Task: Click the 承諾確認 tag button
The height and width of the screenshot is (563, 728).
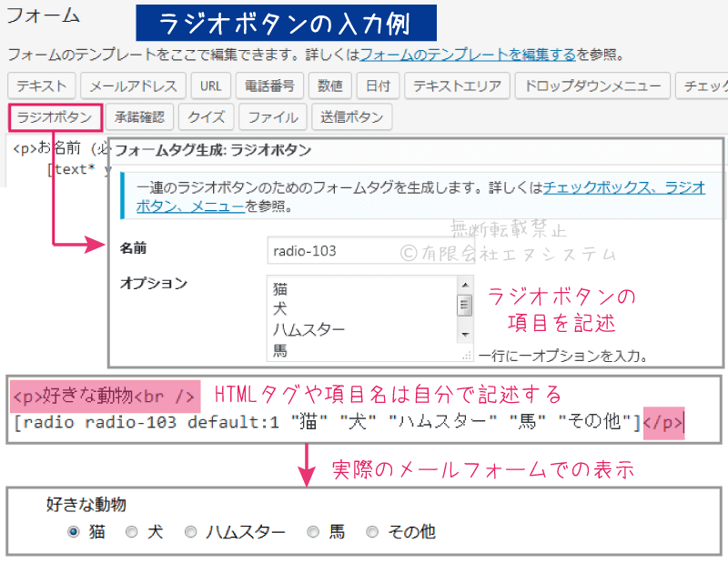Action: 140,117
